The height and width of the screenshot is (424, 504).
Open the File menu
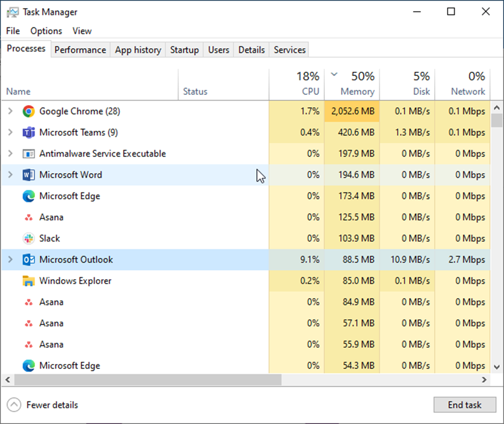point(13,31)
